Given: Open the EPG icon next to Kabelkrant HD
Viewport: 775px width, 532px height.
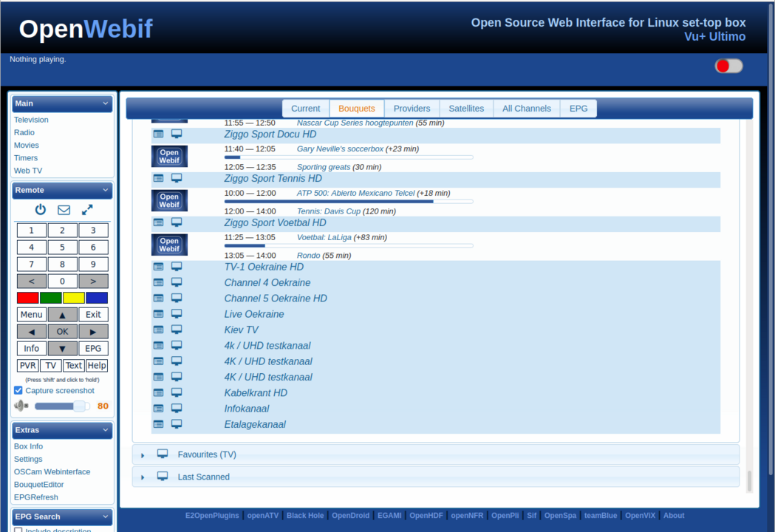Looking at the screenshot, I should pos(158,392).
